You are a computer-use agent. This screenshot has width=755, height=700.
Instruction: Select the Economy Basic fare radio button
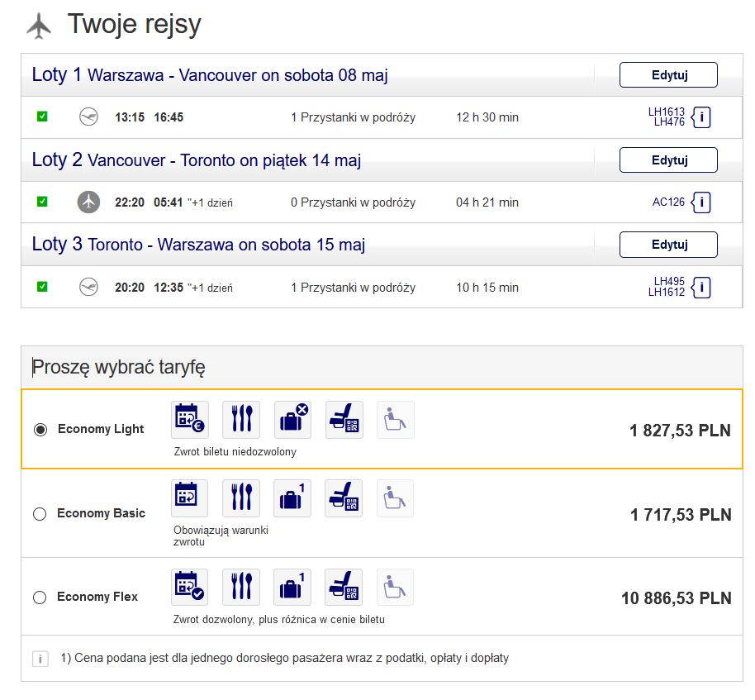(x=40, y=514)
